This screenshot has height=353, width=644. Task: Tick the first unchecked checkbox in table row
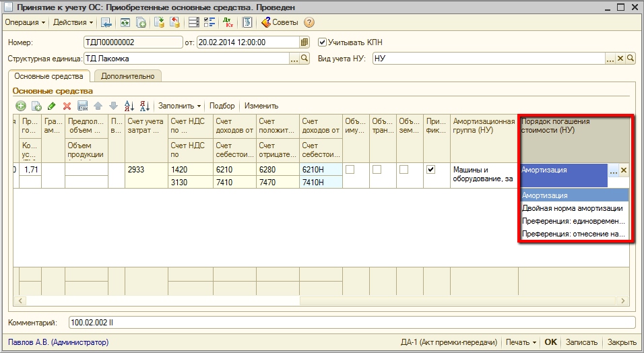(x=350, y=170)
